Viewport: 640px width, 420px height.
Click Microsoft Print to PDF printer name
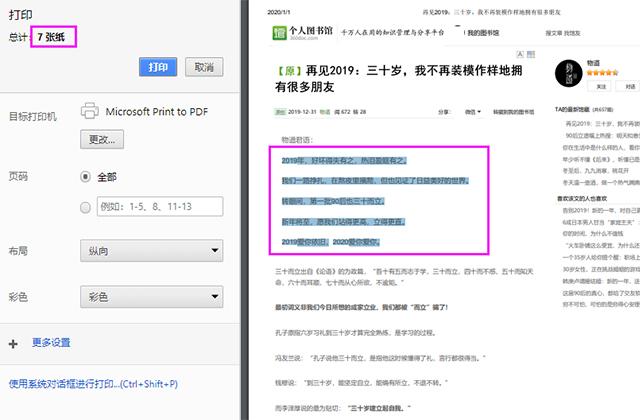tap(157, 111)
